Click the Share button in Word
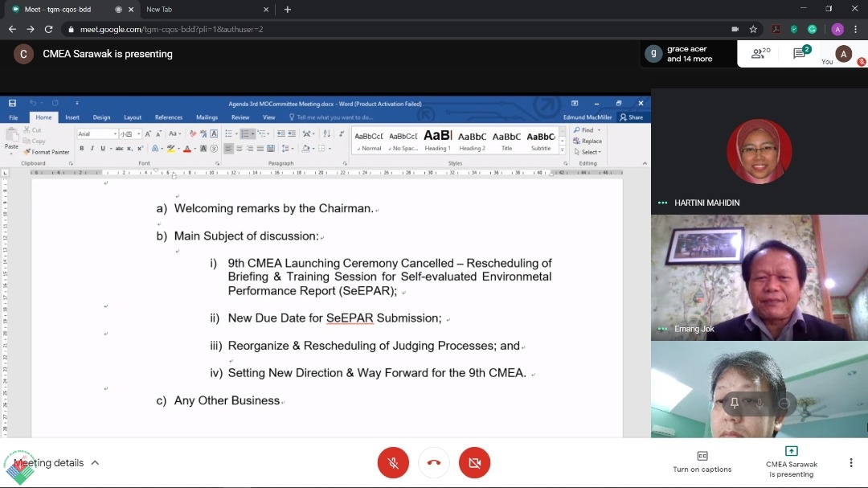The width and height of the screenshot is (868, 488). pyautogui.click(x=632, y=117)
